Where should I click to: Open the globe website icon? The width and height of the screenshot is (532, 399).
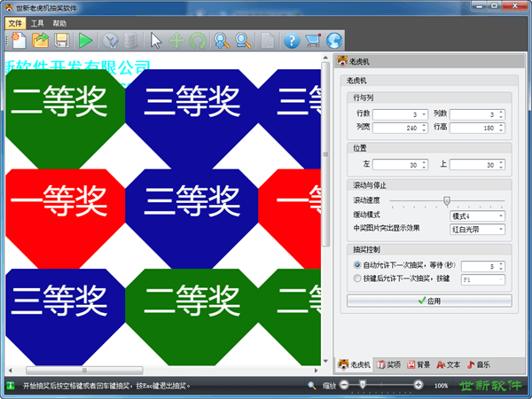point(333,40)
